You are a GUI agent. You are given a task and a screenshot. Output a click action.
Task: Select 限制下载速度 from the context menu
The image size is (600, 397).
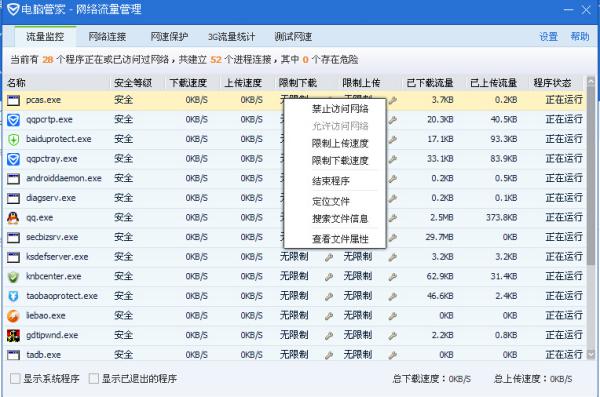click(x=340, y=160)
